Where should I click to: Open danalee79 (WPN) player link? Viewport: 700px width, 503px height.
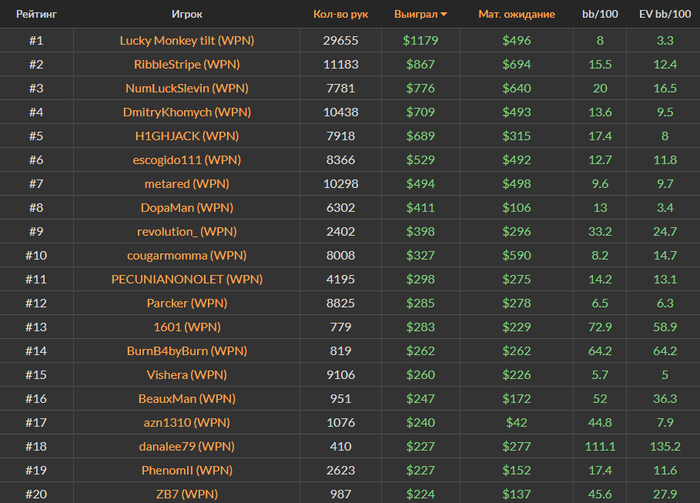click(187, 446)
